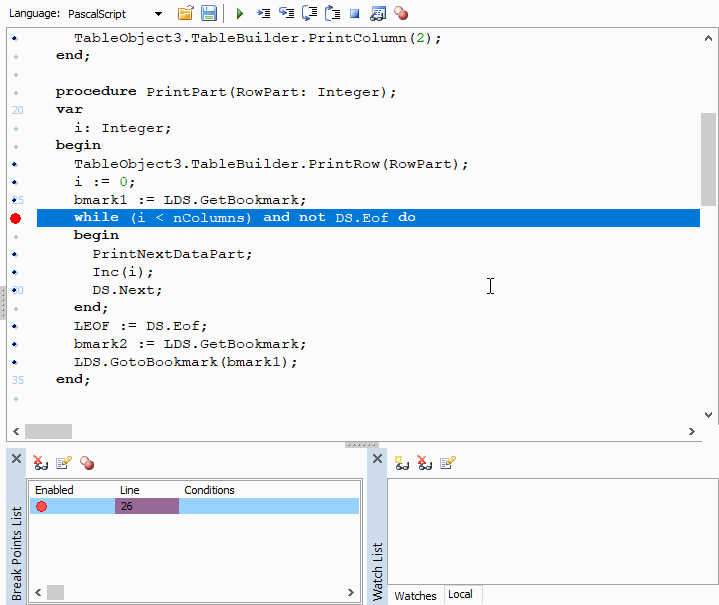Click the code editor scroll down arrow
The image size is (719, 605).
(708, 414)
